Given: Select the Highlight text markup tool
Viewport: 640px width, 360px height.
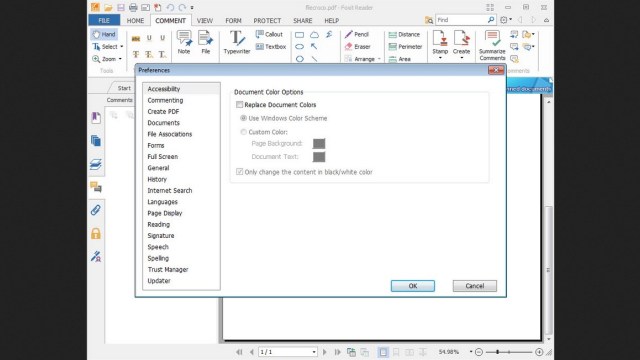Looking at the screenshot, I should point(136,38).
